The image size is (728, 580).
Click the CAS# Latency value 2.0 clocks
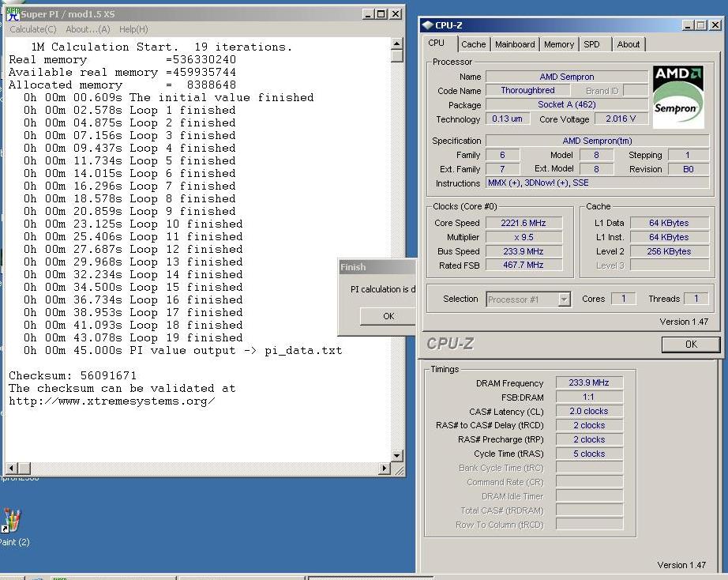click(x=589, y=412)
